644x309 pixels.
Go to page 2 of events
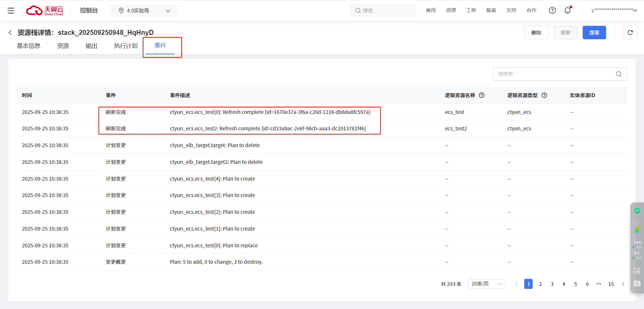[540, 284]
